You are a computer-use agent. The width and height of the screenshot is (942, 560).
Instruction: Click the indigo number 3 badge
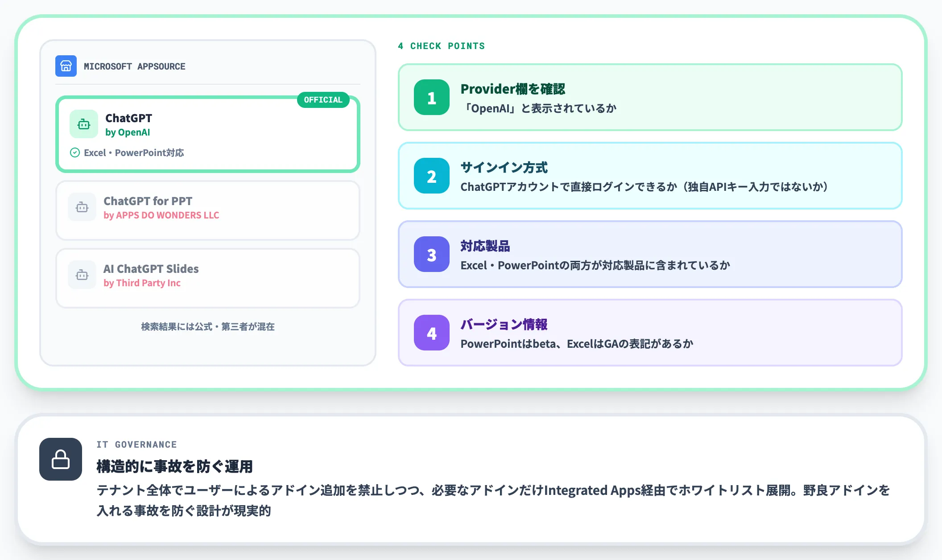point(432,254)
